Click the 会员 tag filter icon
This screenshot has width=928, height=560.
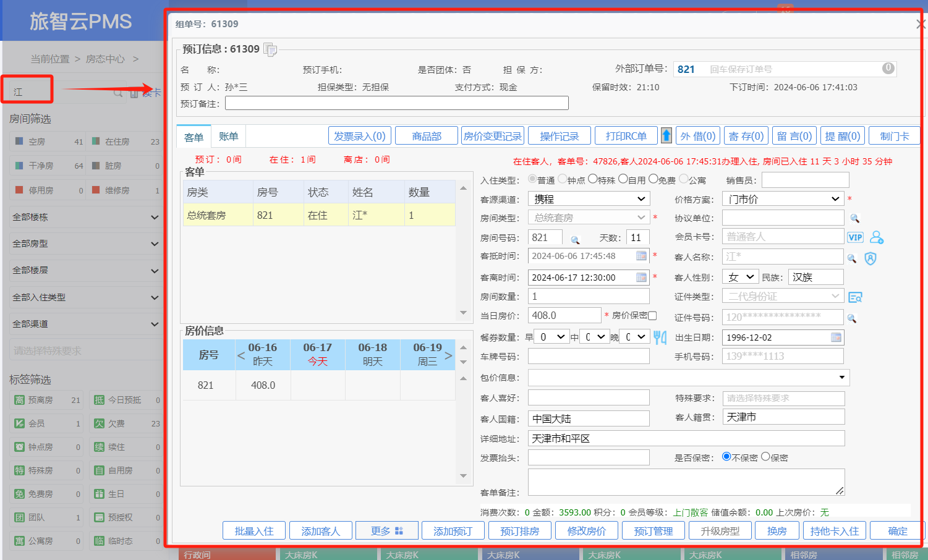pos(20,423)
